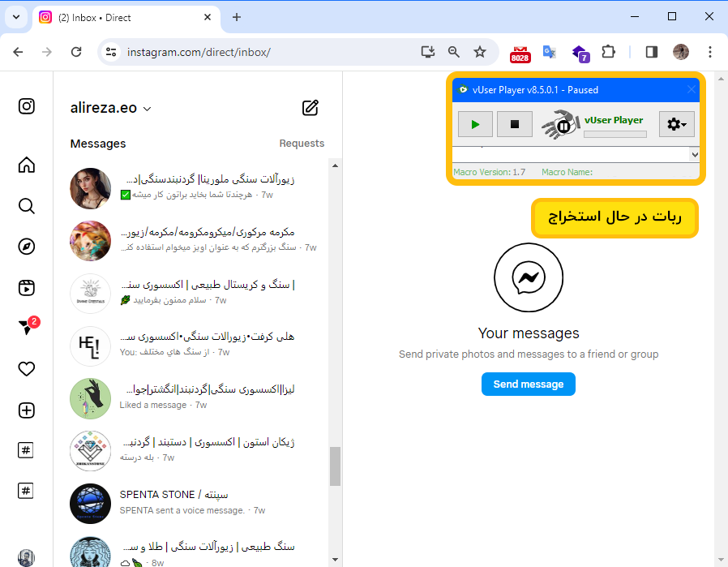Click the colorful macrame avatar thumbnail
The width and height of the screenshot is (728, 567).
pos(91,241)
